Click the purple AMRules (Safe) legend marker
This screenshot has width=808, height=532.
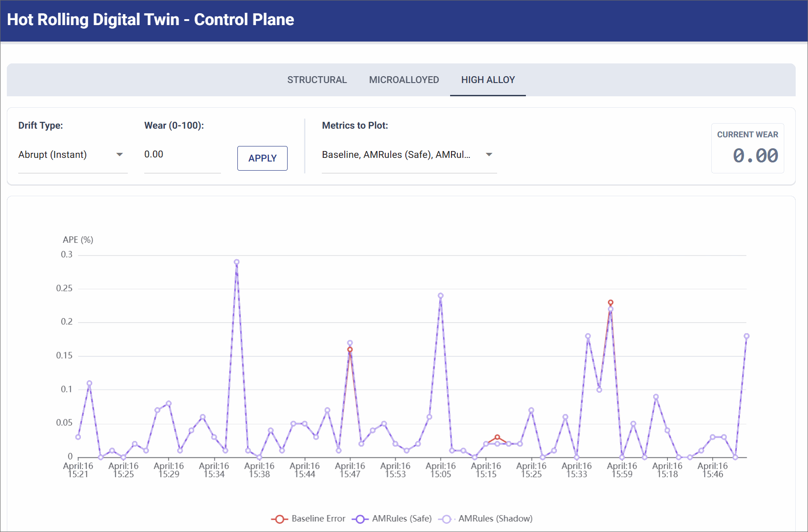(x=360, y=519)
